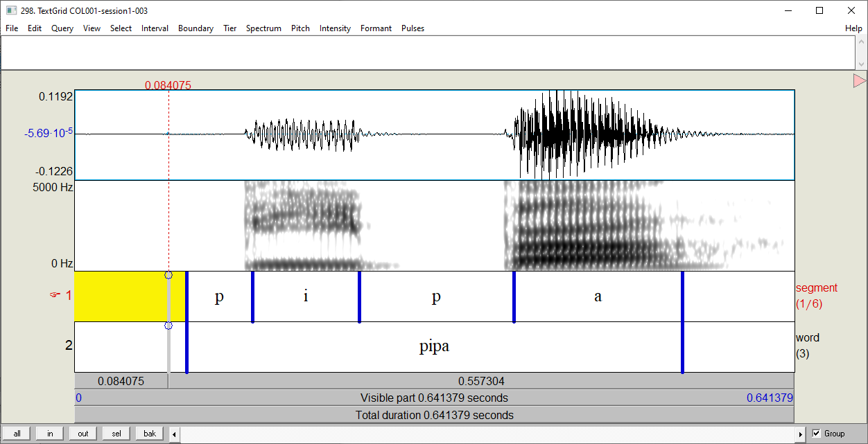The image size is (868, 444).
Task: Click the boundary circle on word tier cursor
Action: click(168, 326)
